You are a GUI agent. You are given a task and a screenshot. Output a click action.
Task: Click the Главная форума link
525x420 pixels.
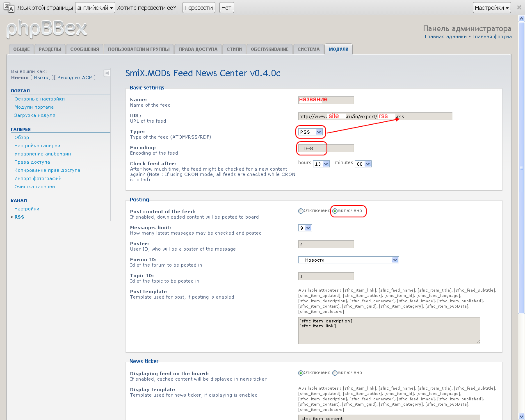[x=492, y=37]
